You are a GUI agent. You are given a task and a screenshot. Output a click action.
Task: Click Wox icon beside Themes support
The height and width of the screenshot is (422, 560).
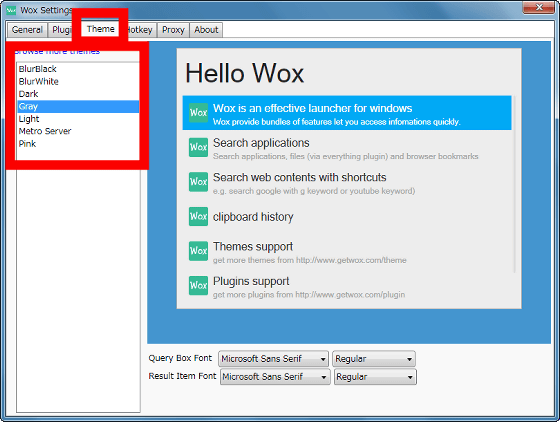pos(198,251)
